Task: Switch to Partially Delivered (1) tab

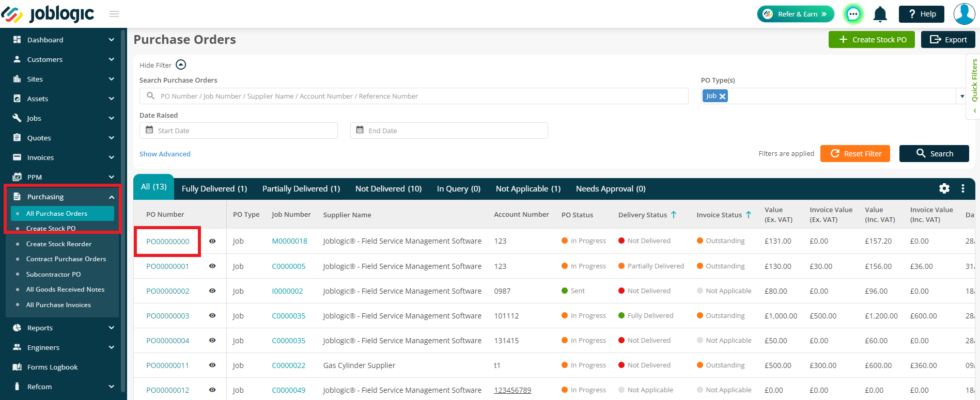Action: [x=301, y=189]
